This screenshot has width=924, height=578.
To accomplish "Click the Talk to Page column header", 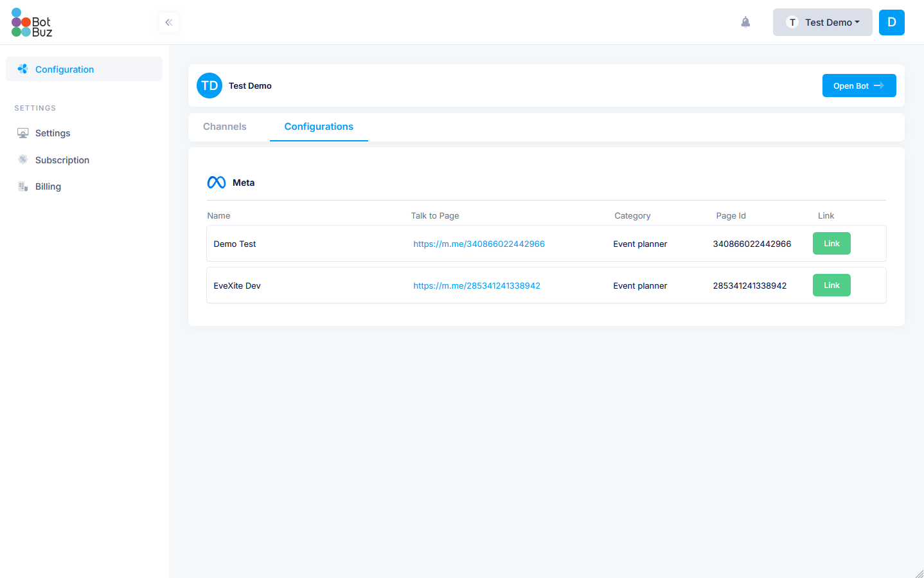I will (435, 215).
